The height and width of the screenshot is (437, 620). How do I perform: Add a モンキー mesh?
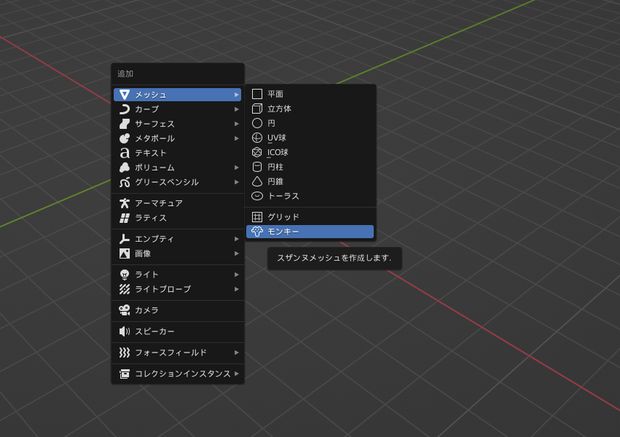click(310, 231)
